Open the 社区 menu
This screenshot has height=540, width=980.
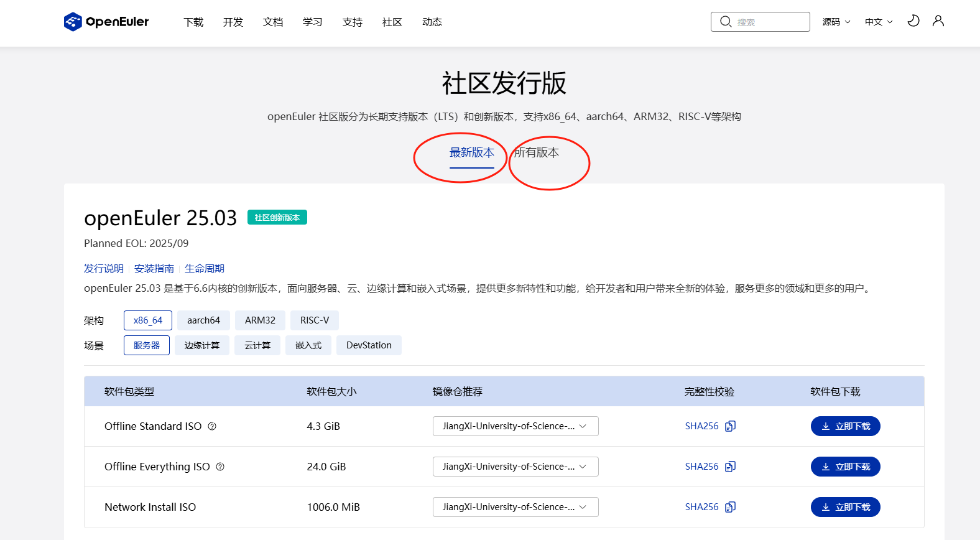click(392, 22)
